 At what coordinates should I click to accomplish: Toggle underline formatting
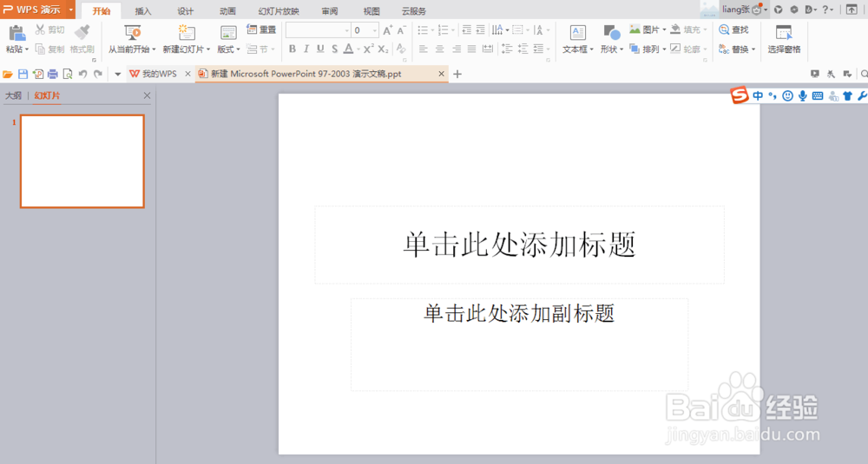click(x=320, y=49)
